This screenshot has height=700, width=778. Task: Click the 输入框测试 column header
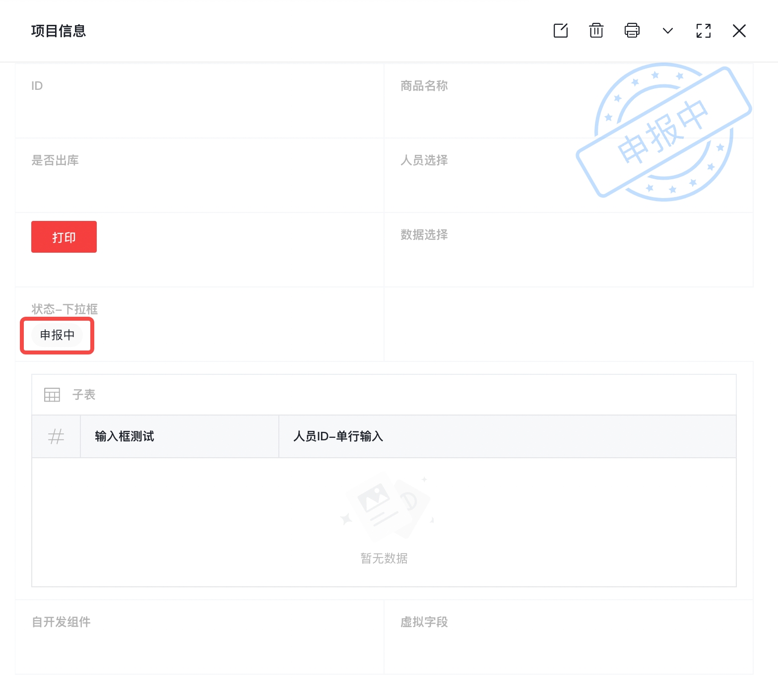pyautogui.click(x=125, y=436)
